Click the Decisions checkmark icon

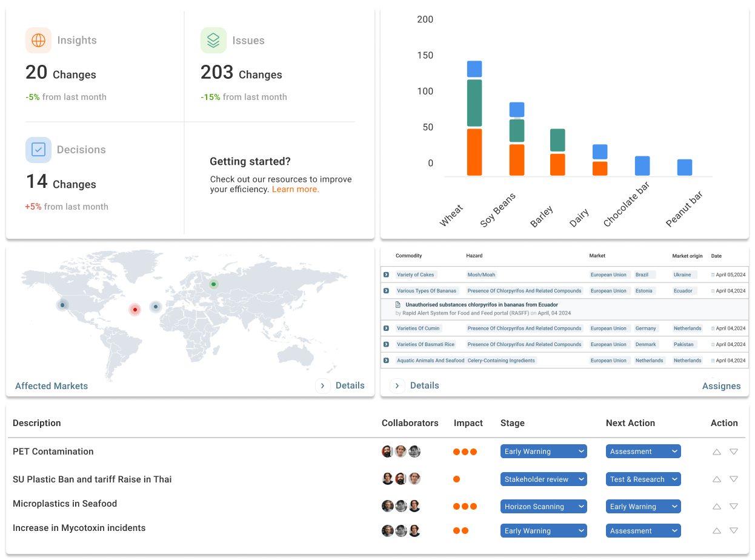[x=38, y=150]
